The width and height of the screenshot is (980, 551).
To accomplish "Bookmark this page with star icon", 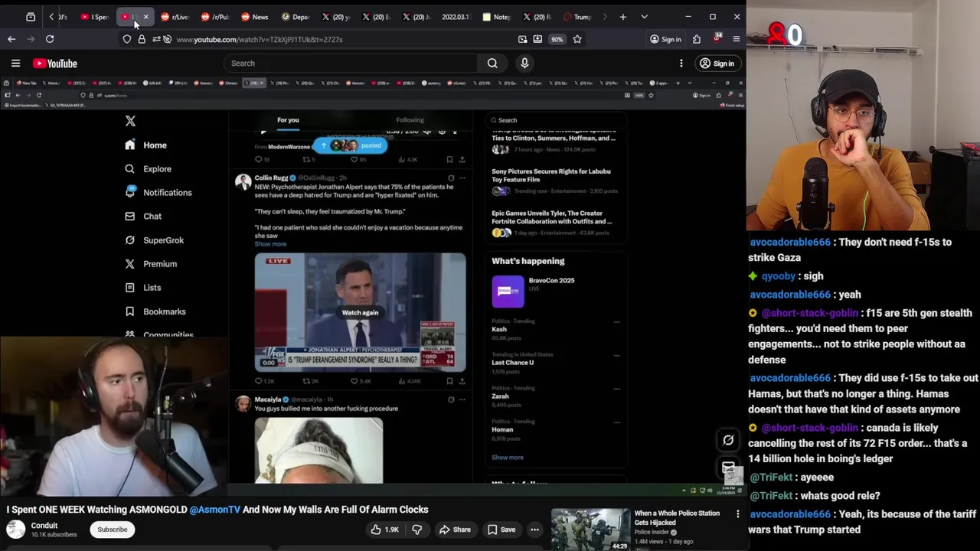I will click(577, 39).
